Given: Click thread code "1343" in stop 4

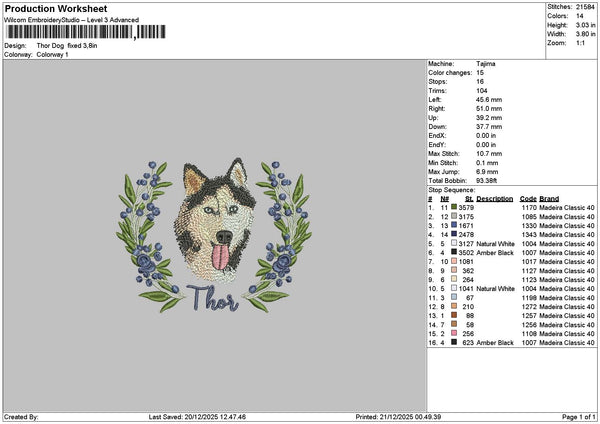Looking at the screenshot, I should tap(529, 235).
